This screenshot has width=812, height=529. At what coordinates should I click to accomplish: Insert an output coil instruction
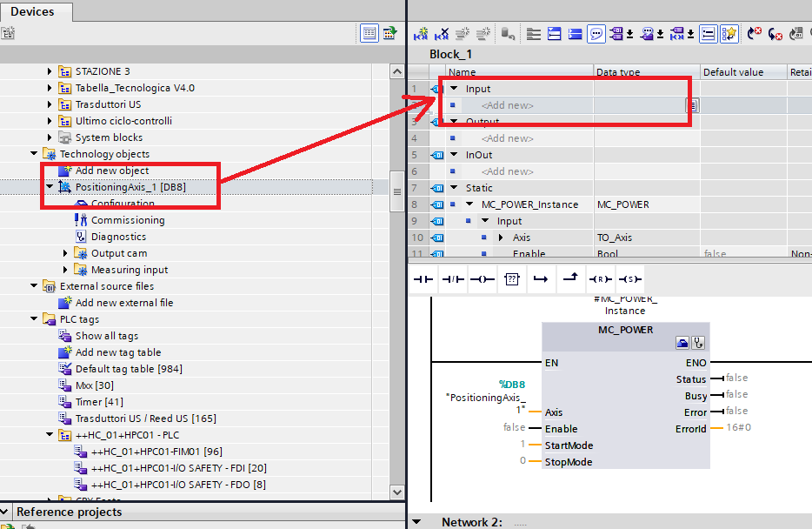(481, 279)
